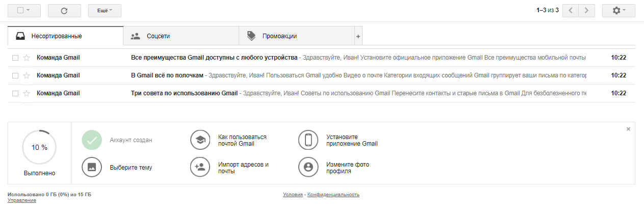Switch to the Несортированные tab
The width and height of the screenshot is (644, 214).
[x=65, y=36]
